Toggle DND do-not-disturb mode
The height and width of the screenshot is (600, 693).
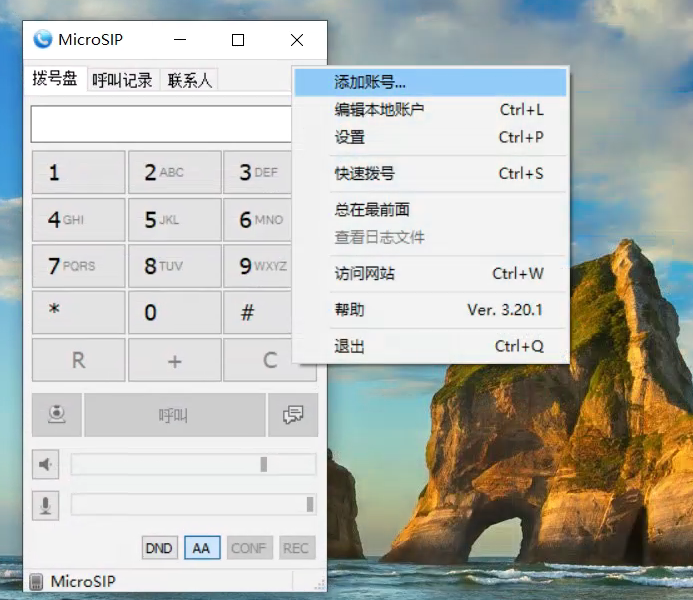point(159,548)
